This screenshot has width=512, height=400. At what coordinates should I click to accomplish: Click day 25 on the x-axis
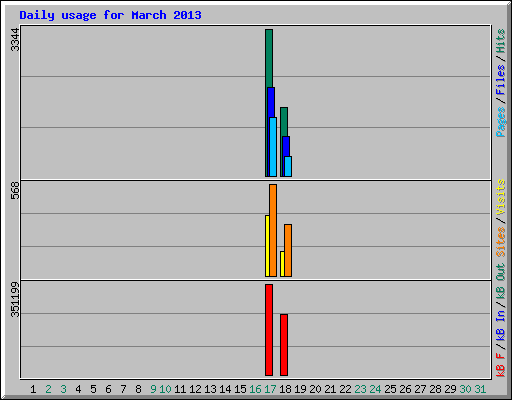click(390, 389)
